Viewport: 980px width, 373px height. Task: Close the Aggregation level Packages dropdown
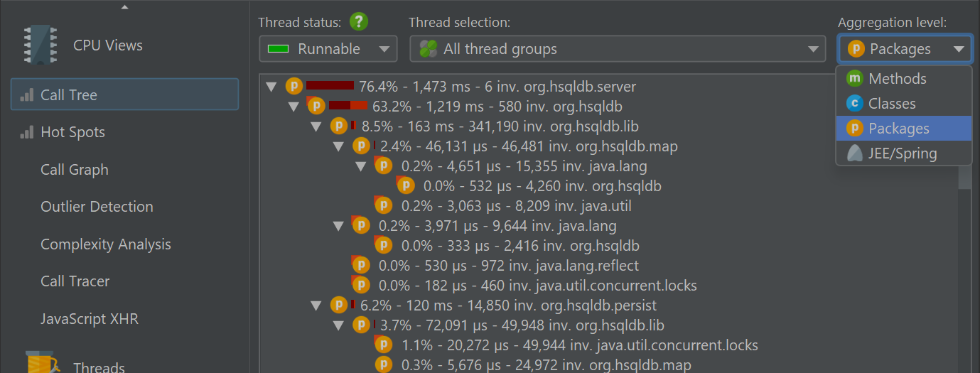(x=905, y=49)
